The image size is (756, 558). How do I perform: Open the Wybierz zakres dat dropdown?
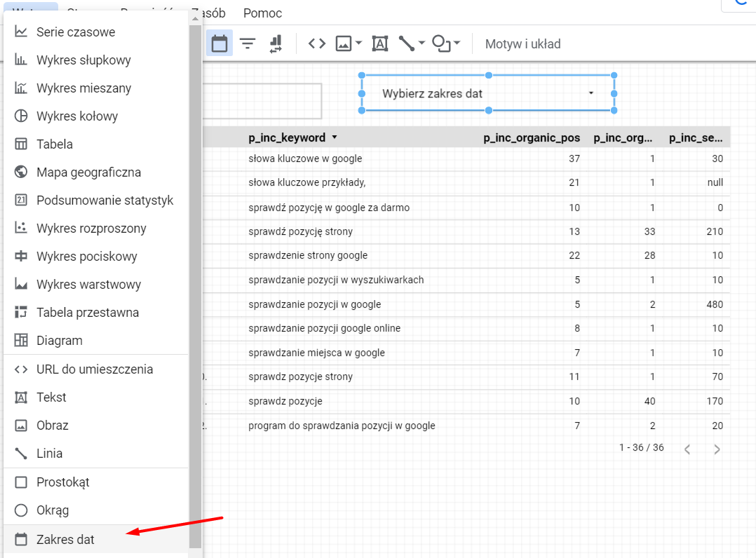(488, 93)
